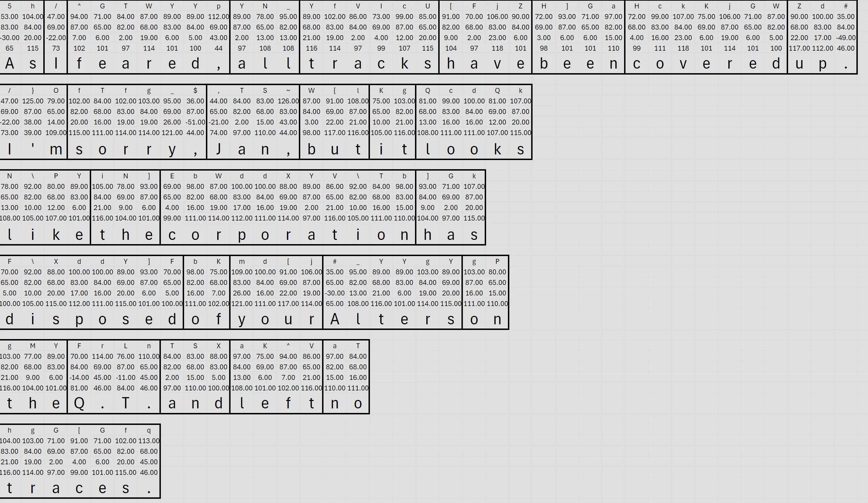Click the cell containing 126.00

point(288,101)
